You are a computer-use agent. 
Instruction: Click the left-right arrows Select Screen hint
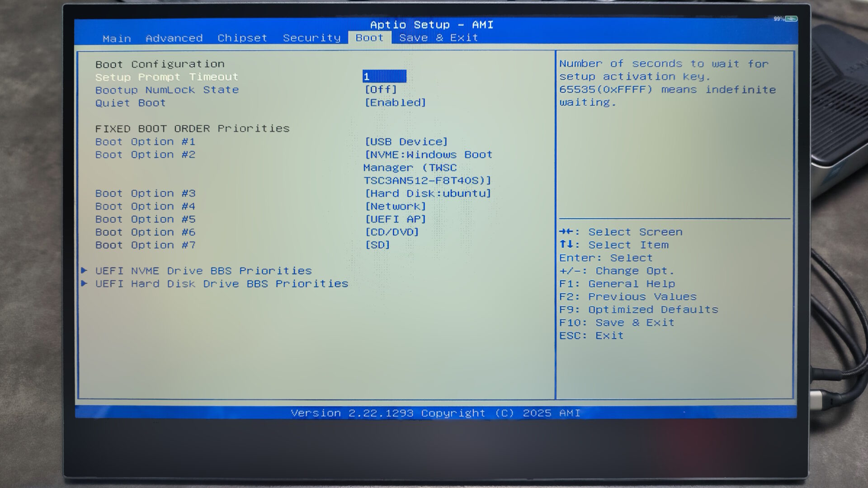(x=566, y=232)
